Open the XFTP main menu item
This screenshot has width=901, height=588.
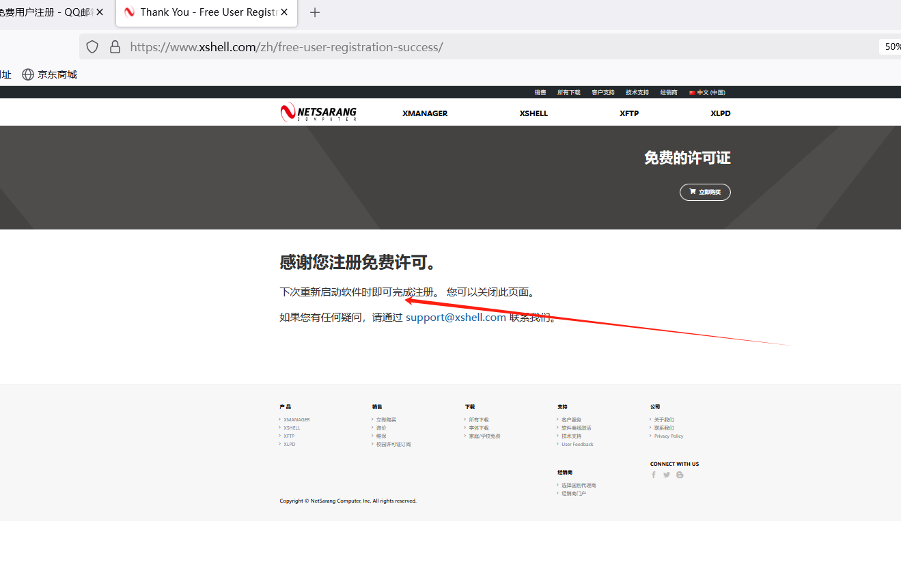coord(629,113)
